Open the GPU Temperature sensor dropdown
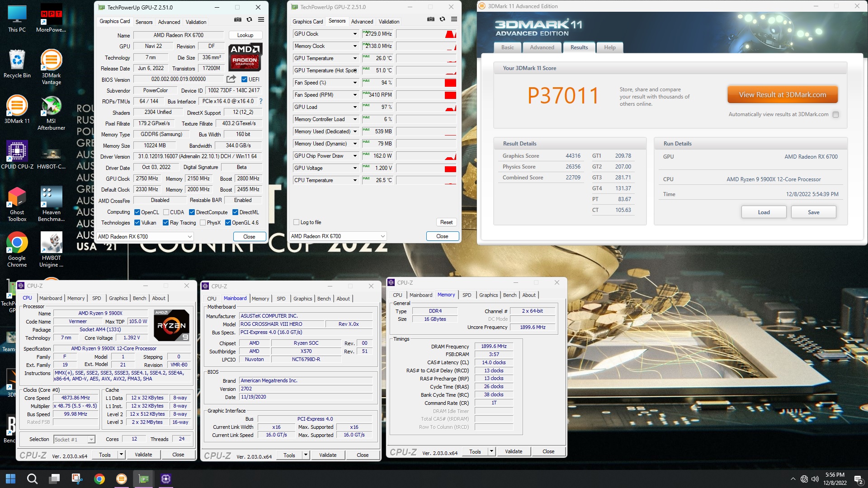868x488 pixels. point(355,58)
